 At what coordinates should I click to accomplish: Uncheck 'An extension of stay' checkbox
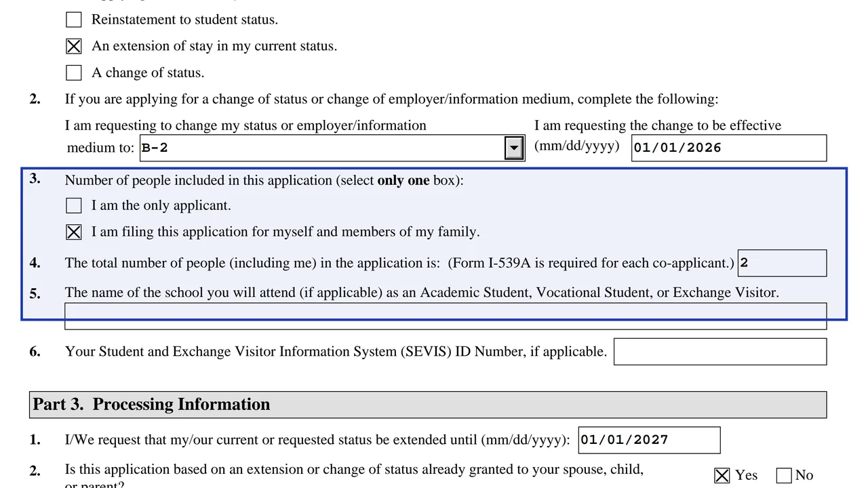(x=74, y=46)
